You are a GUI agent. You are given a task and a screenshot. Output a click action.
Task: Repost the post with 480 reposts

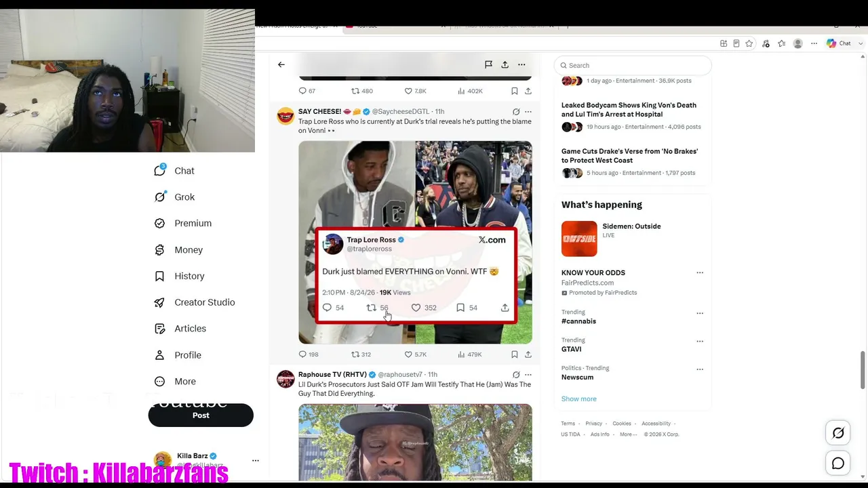pyautogui.click(x=362, y=91)
